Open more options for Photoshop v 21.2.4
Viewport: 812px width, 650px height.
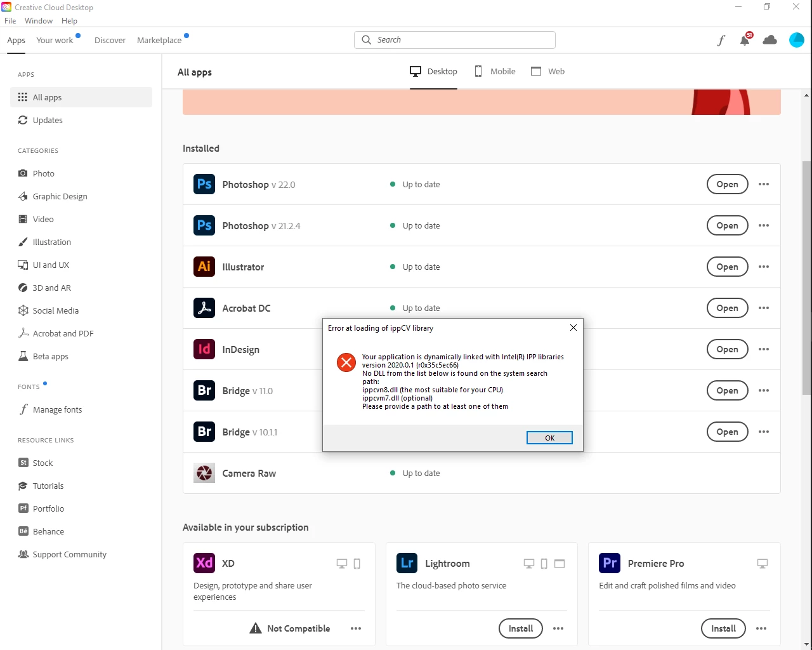(764, 225)
